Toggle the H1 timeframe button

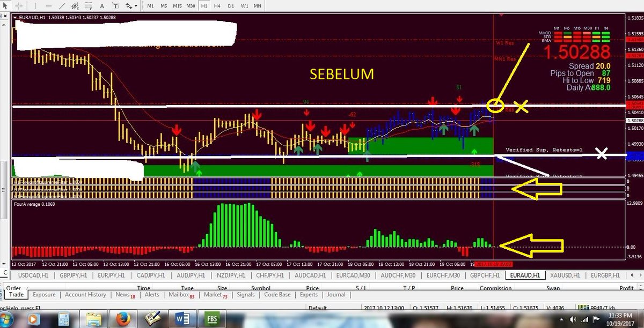204,6
